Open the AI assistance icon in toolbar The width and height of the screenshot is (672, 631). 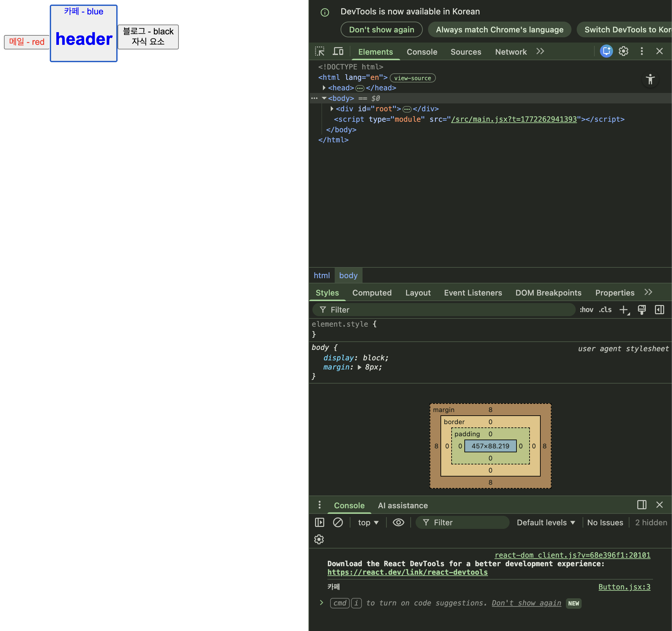(606, 51)
